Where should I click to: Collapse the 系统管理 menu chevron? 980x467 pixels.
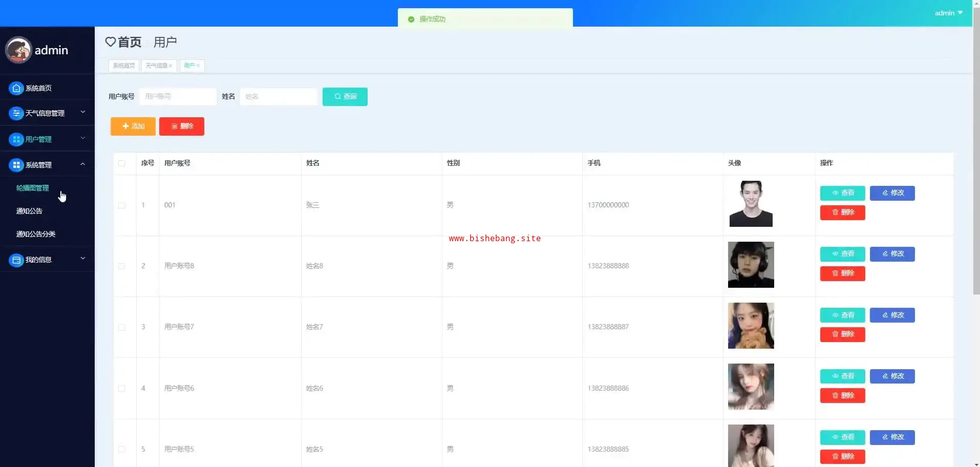click(83, 164)
